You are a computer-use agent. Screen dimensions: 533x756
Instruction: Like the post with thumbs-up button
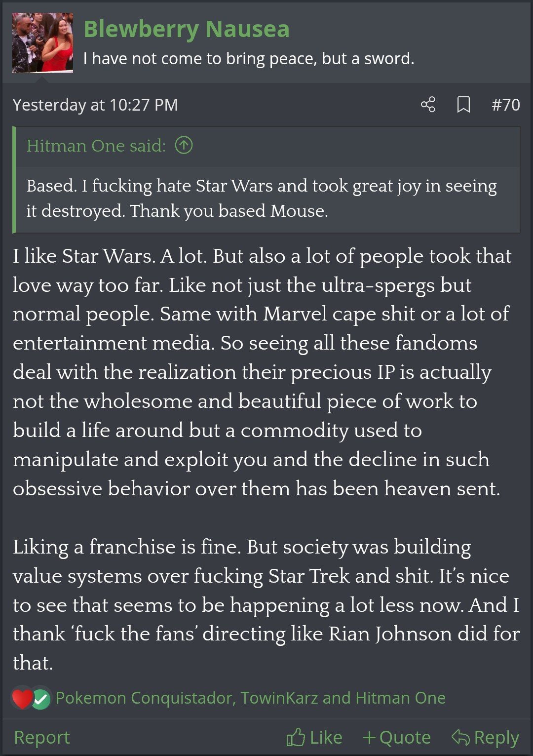pyautogui.click(x=314, y=737)
